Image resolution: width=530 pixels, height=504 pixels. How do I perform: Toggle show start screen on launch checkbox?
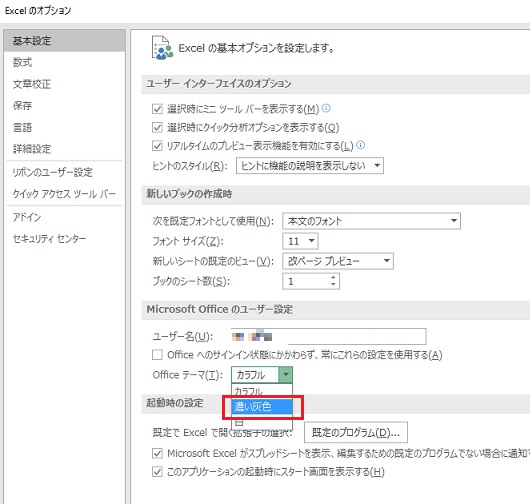157,472
